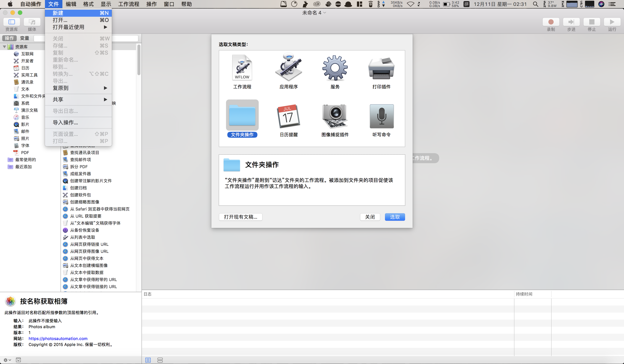The width and height of the screenshot is (624, 364).
Task: Select the Workflow document type icon
Action: pyautogui.click(x=242, y=68)
